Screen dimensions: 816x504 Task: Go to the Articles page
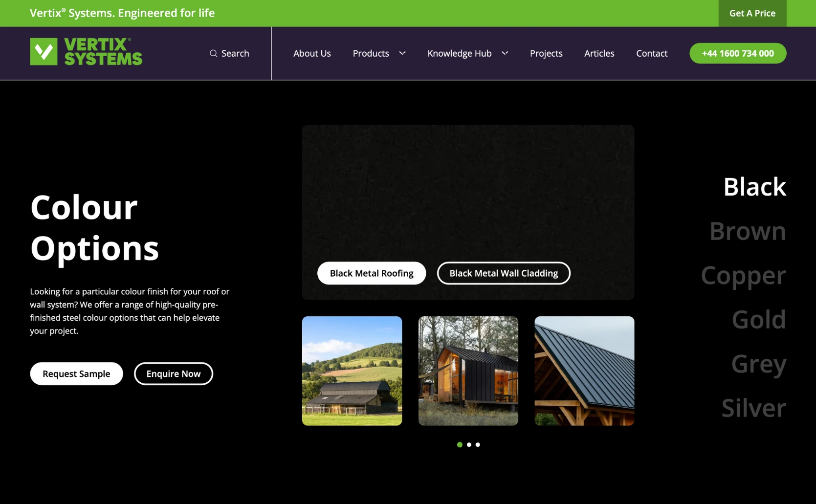pyautogui.click(x=599, y=53)
